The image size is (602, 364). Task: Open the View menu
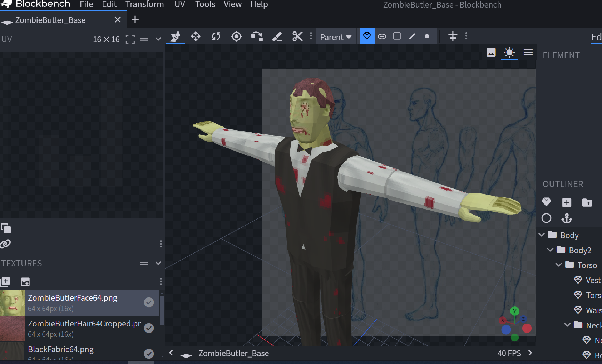[232, 4]
